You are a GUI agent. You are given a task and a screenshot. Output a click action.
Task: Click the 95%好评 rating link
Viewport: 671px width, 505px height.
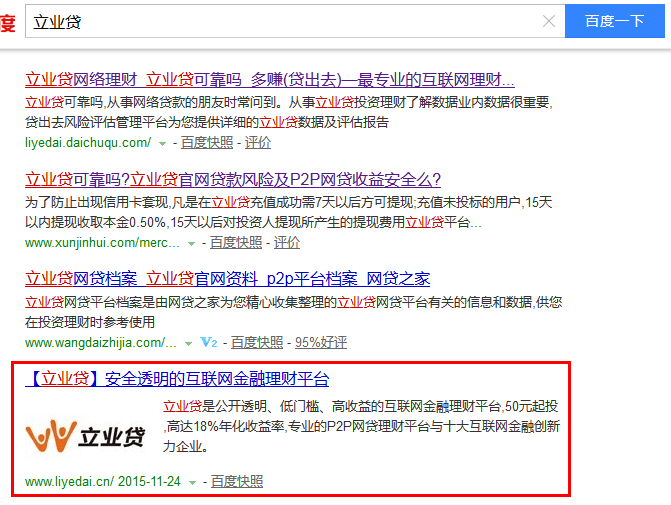coord(320,342)
